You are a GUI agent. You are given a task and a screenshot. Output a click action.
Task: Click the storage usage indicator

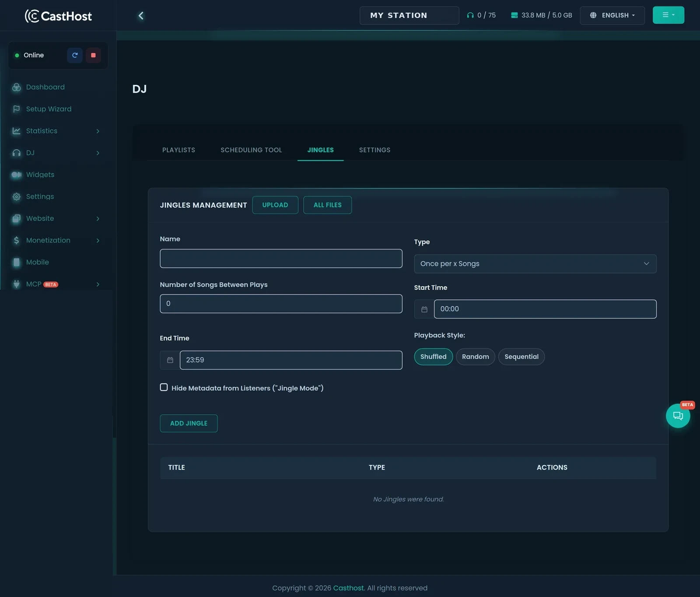tap(541, 15)
